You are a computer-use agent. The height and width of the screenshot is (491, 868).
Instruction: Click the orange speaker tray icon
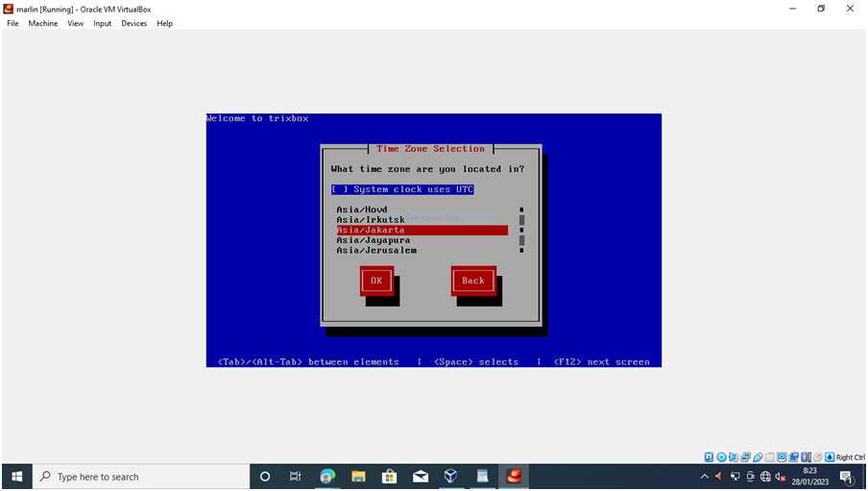718,477
